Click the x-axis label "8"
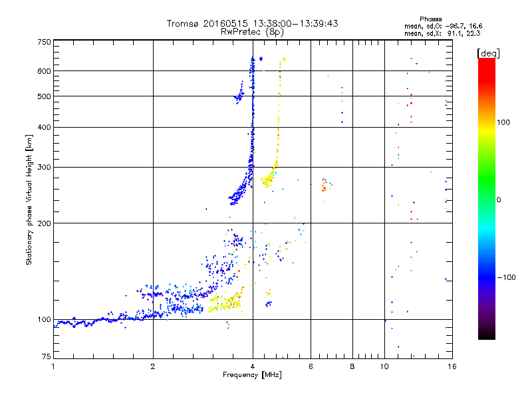Image resolution: width=532 pixels, height=399 pixels. coord(352,366)
